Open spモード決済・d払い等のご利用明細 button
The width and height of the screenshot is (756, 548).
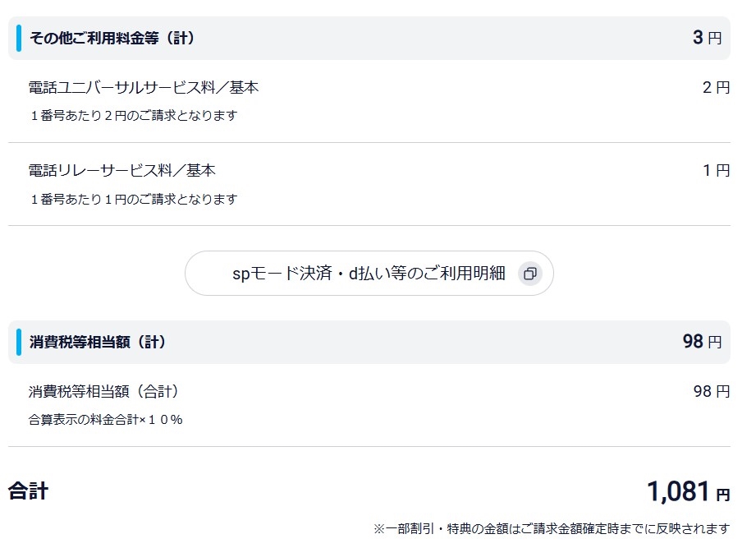point(369,274)
